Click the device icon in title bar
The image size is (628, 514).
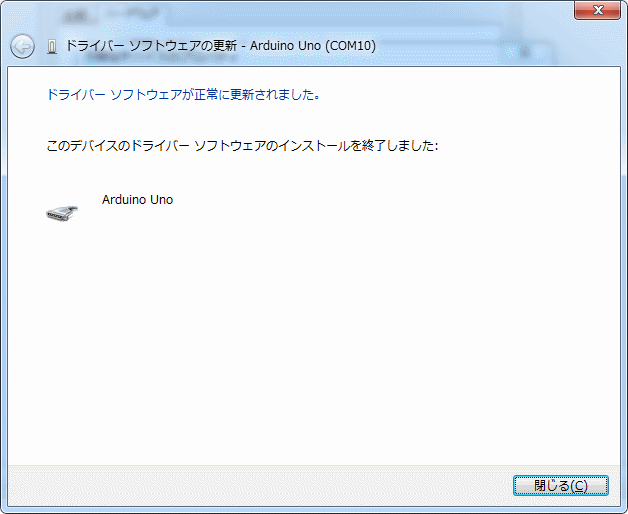[x=52, y=46]
